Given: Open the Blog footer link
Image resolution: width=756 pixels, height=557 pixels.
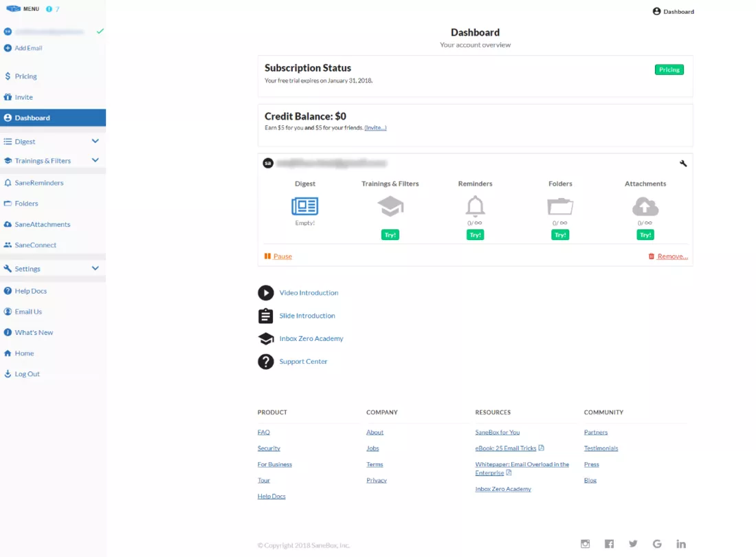Looking at the screenshot, I should point(590,480).
